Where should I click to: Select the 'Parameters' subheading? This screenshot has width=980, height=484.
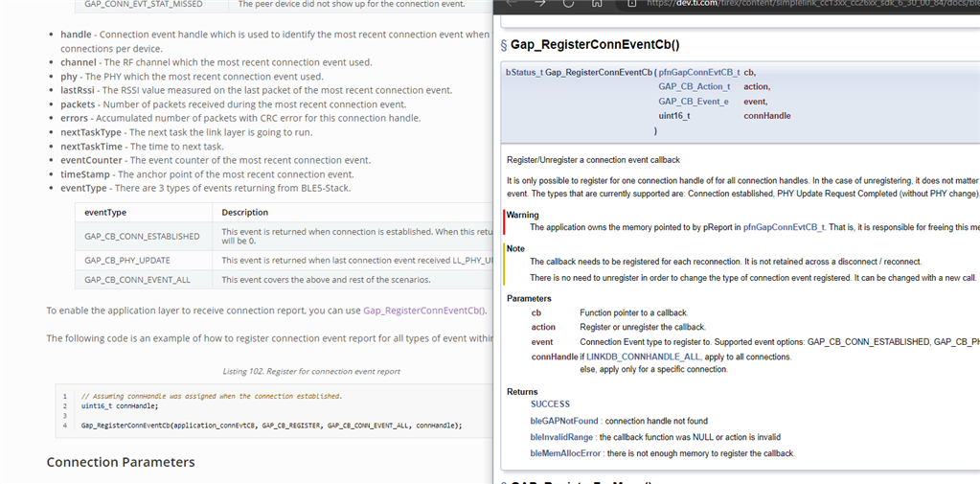529,298
